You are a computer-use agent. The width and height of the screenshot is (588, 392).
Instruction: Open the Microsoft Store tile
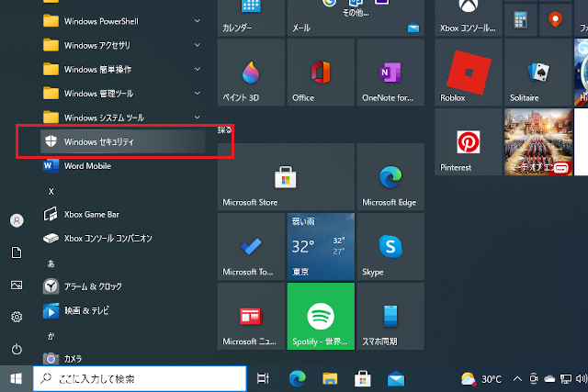[x=286, y=176]
